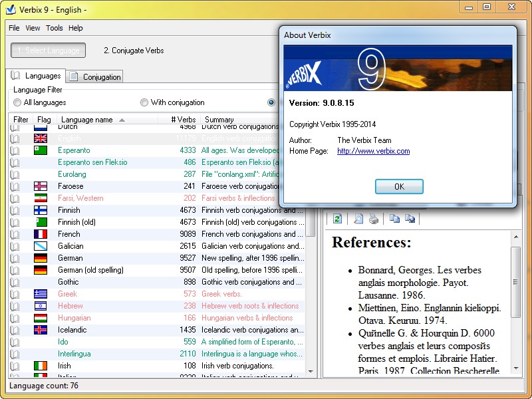Viewport: 532px width, 399px height.
Task: Click the Hungarian flag icon
Action: pos(41,318)
